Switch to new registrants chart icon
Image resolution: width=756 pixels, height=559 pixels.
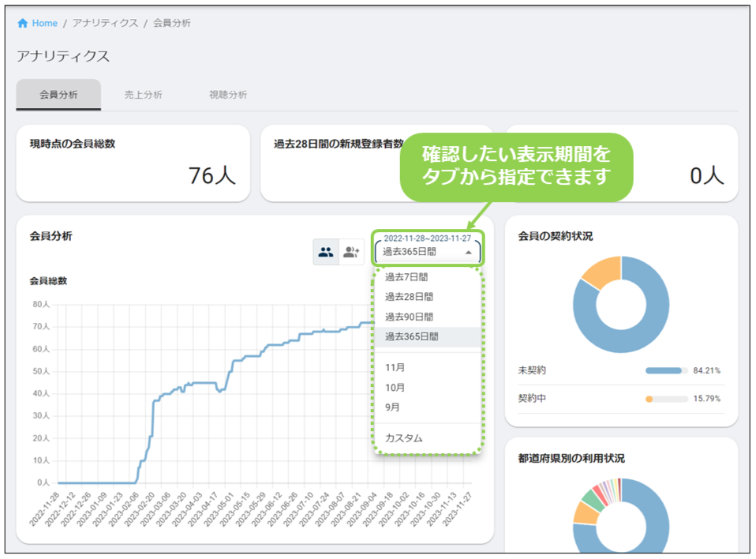(x=351, y=253)
